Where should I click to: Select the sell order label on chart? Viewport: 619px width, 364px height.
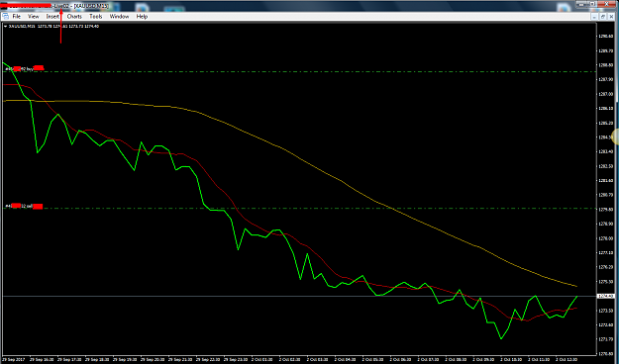[24, 206]
